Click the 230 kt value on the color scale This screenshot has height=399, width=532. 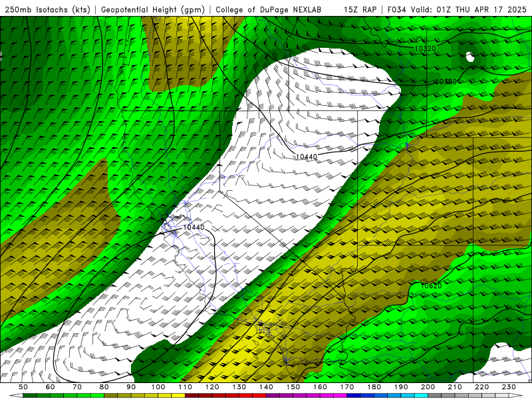point(509,387)
